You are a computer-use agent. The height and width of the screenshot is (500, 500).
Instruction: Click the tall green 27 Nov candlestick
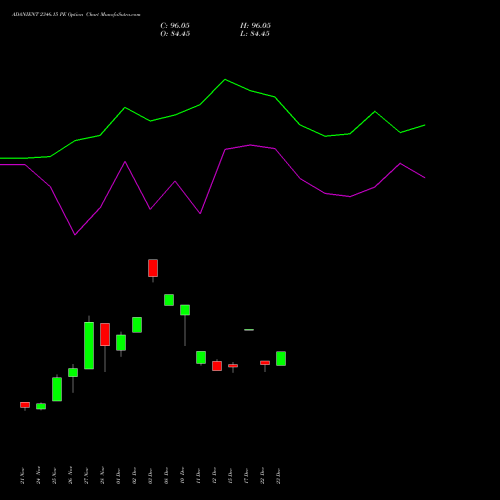coord(89,345)
